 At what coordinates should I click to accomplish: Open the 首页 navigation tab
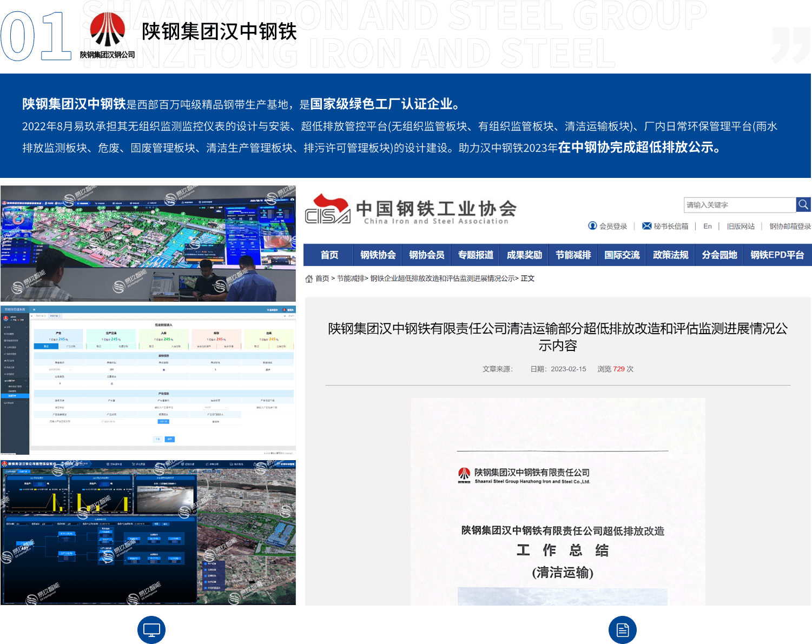tap(329, 255)
